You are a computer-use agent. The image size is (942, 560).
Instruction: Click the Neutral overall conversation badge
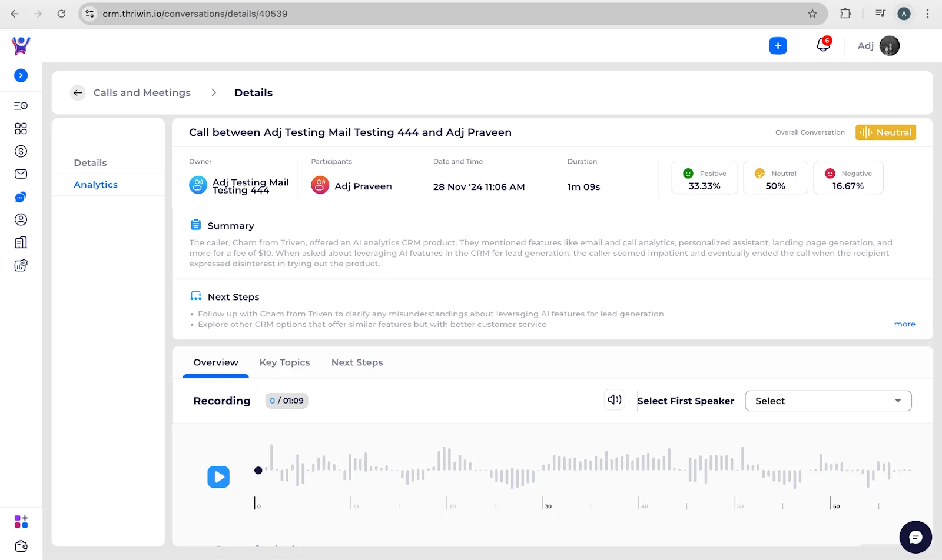885,132
